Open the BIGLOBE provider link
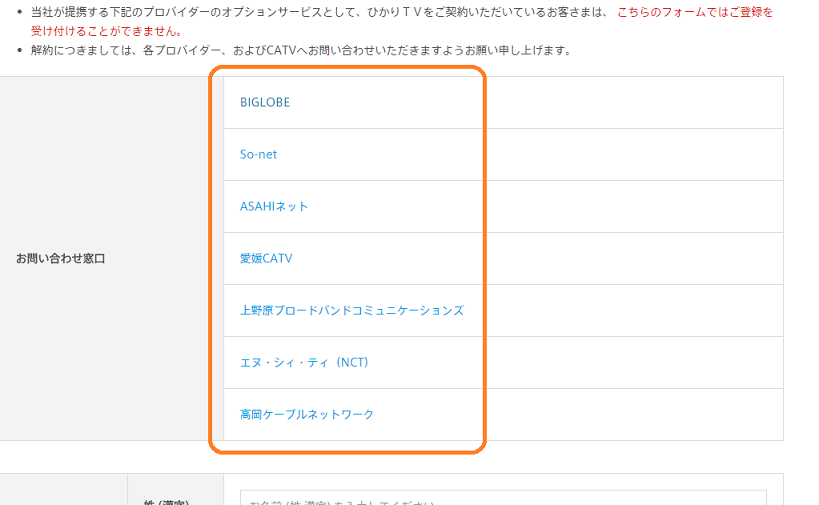 [264, 102]
